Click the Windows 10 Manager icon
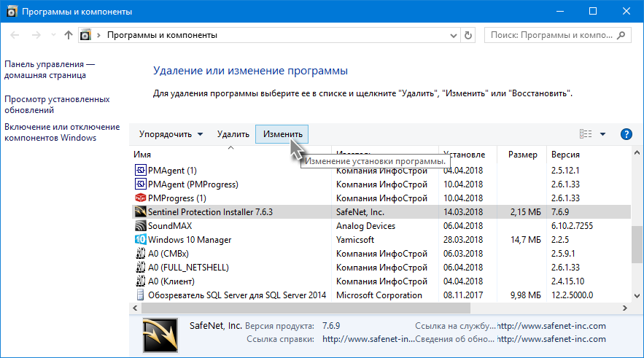This screenshot has width=644, height=358. pyautogui.click(x=141, y=239)
